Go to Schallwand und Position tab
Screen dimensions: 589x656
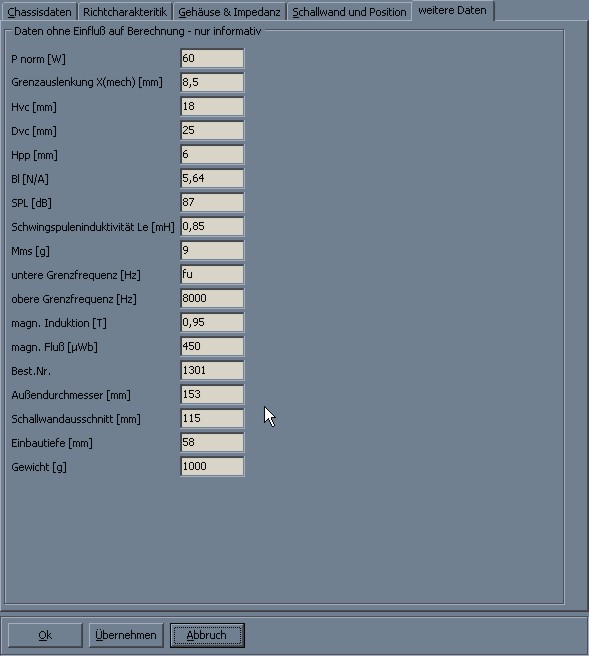349,12
